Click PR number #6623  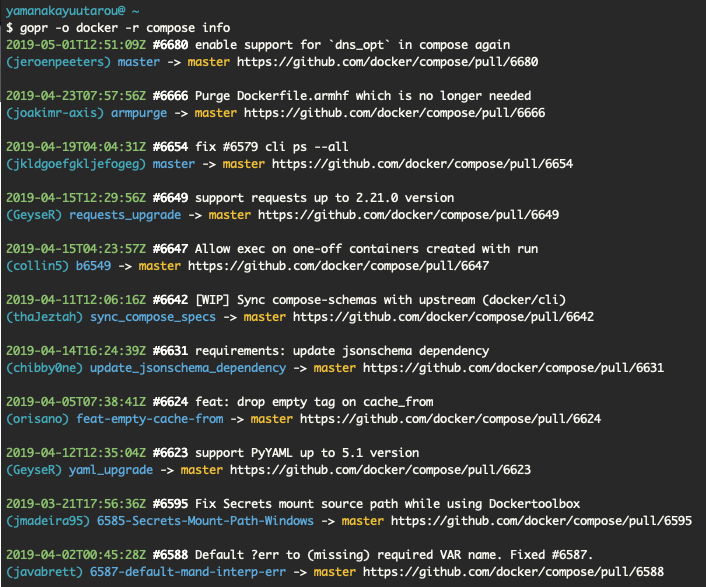(x=170, y=453)
